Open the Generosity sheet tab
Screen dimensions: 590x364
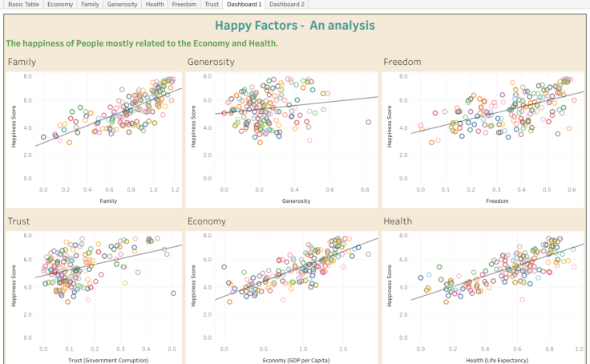pyautogui.click(x=122, y=4)
